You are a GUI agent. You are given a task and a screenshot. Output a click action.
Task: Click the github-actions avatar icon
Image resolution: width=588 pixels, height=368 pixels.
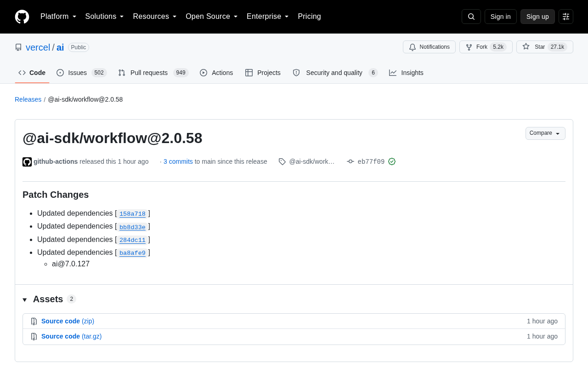[27, 162]
